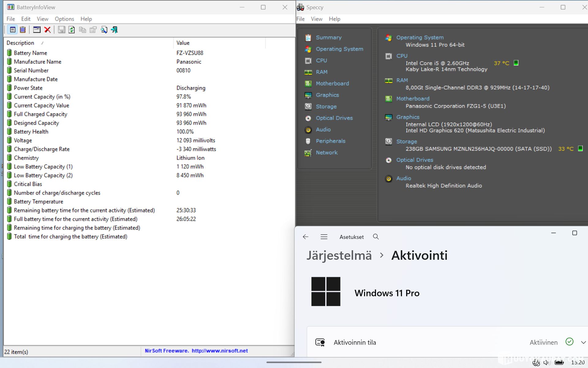Click the Refresh toolbar icon in BatteryInfoView
Viewport: 588px width, 368px height.
coord(72,30)
